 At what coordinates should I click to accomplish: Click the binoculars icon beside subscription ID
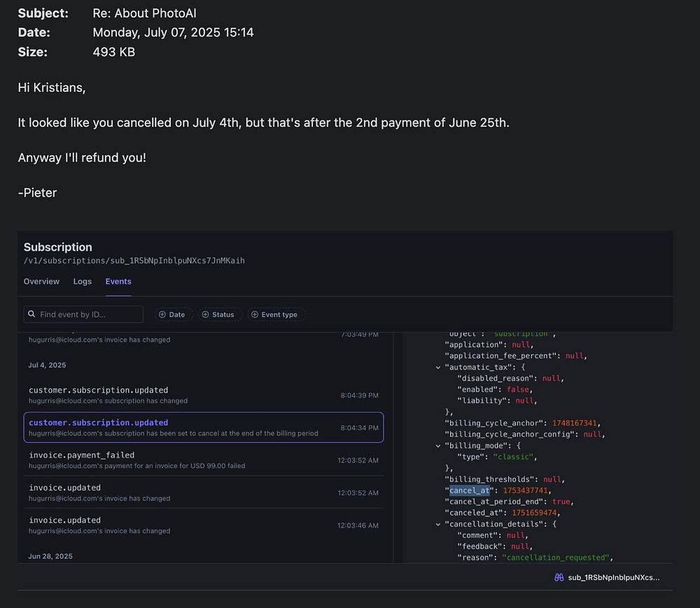pyautogui.click(x=559, y=577)
